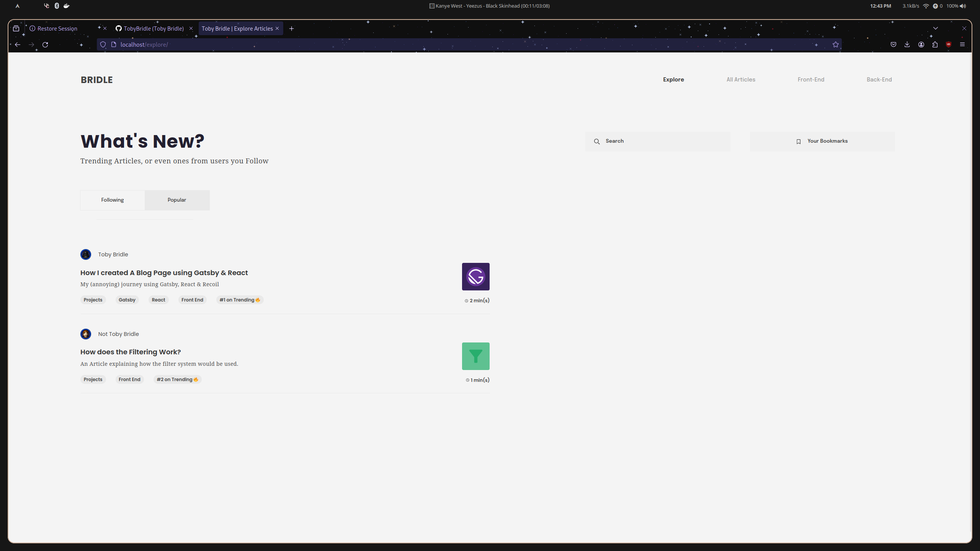The image size is (980, 551).
Task: Switch to the Popular tab
Action: [176, 200]
